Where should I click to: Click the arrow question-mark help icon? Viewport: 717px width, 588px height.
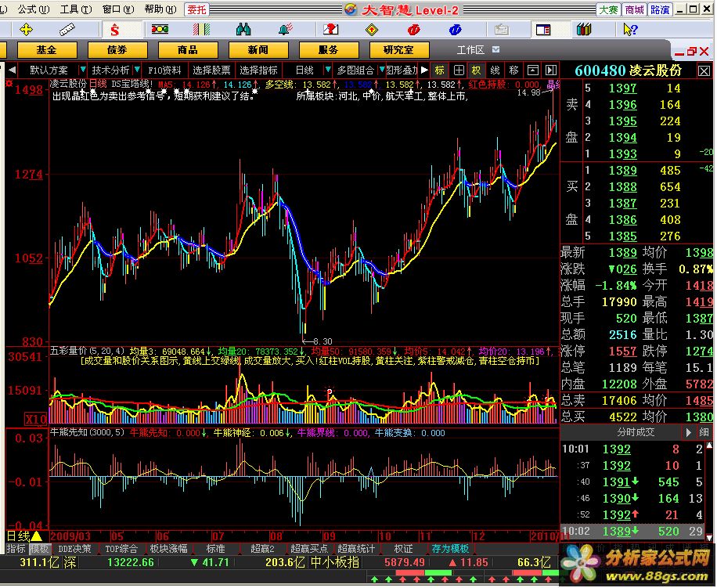point(630,30)
